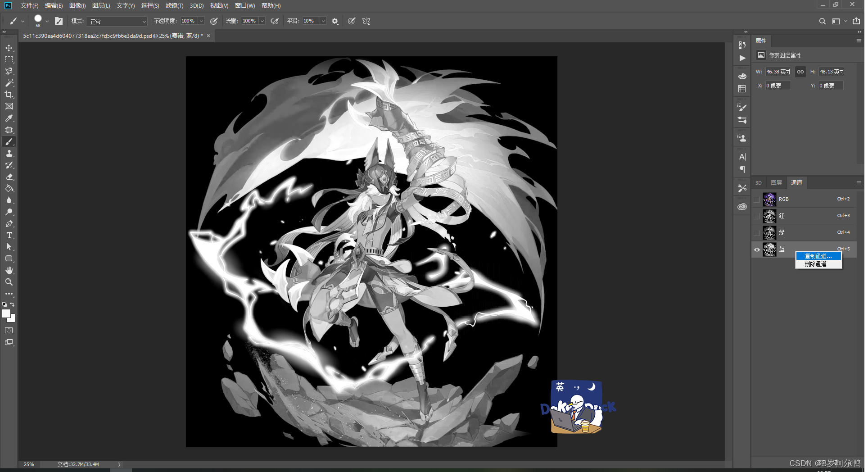
Task: Select the Healing Brush tool
Action: 9,130
